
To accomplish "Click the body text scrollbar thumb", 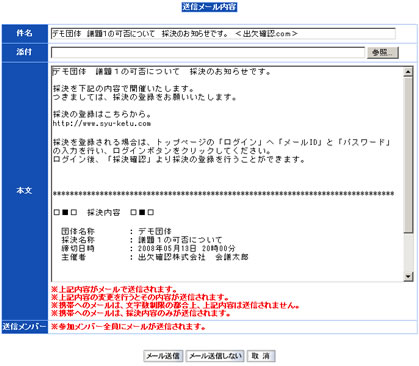I will point(408,154).
